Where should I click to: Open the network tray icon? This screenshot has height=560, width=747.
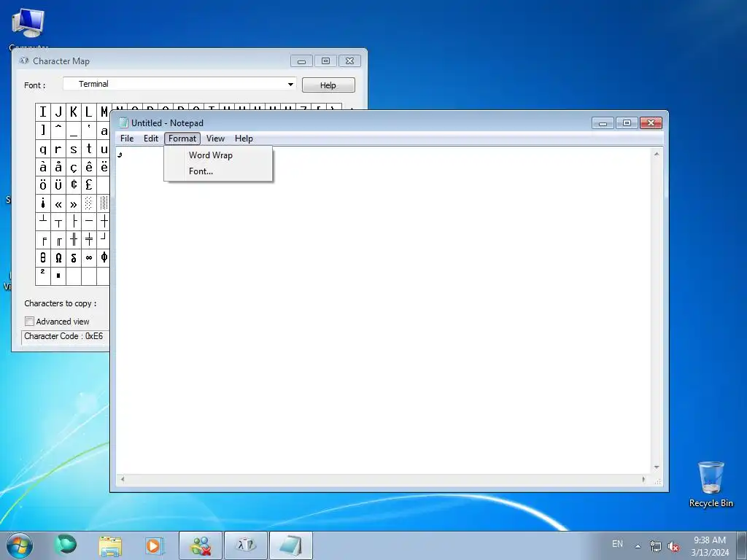coord(656,546)
